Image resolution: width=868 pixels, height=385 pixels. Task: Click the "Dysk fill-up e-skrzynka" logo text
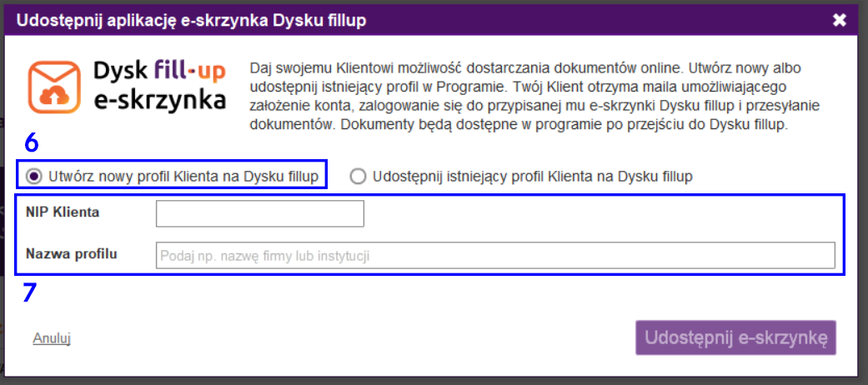coord(159,86)
